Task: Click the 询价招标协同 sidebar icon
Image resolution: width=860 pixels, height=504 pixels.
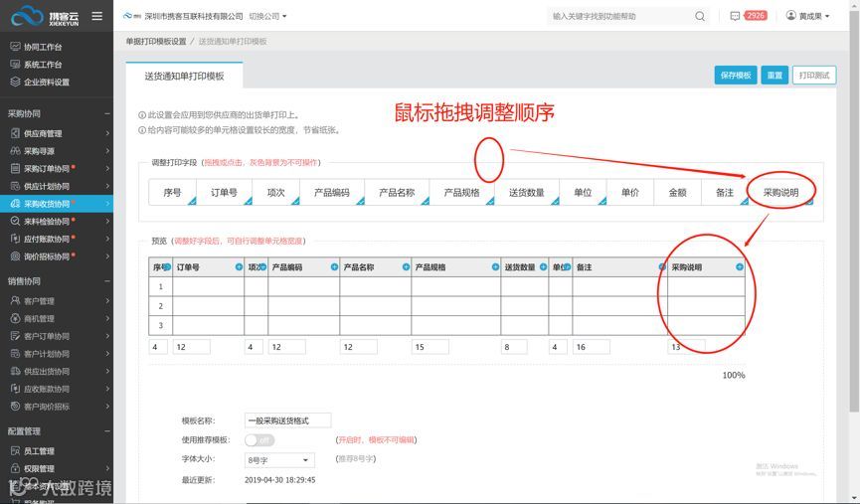Action: coord(15,256)
